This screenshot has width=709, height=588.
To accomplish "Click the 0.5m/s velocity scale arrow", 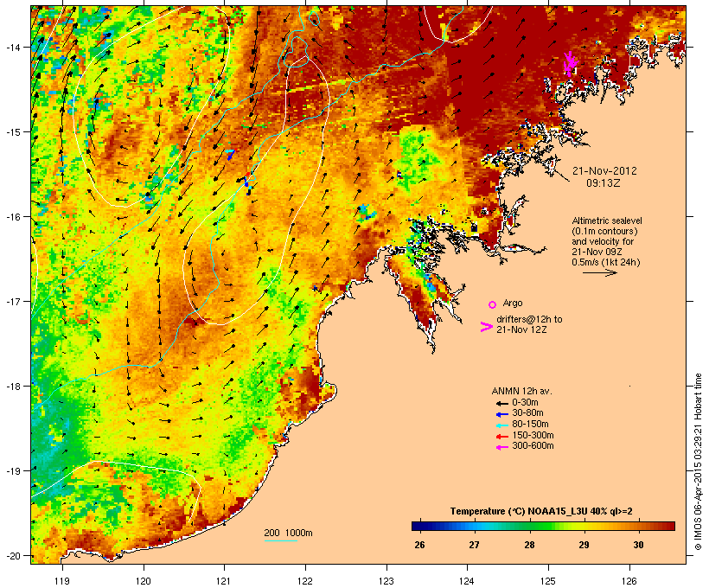I will (x=599, y=272).
